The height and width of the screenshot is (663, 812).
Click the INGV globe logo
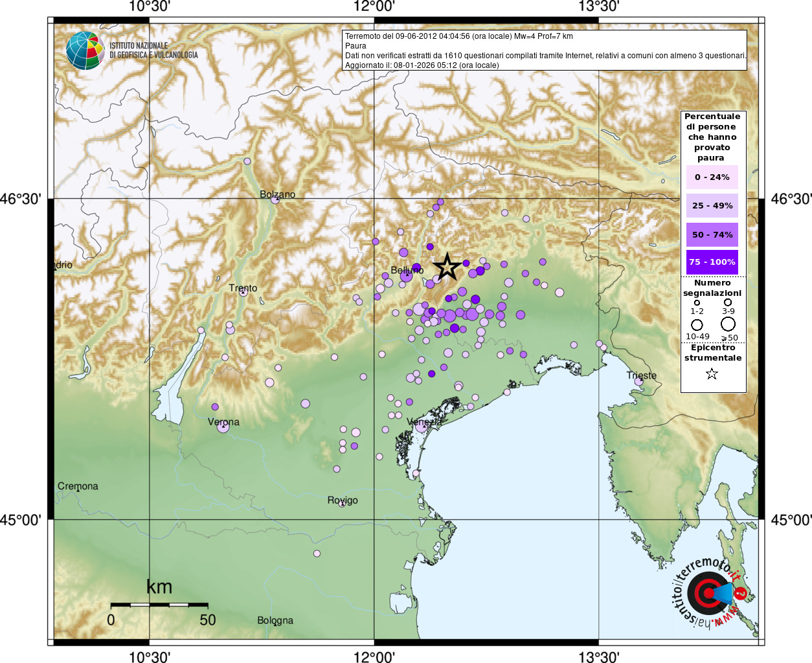pyautogui.click(x=85, y=51)
